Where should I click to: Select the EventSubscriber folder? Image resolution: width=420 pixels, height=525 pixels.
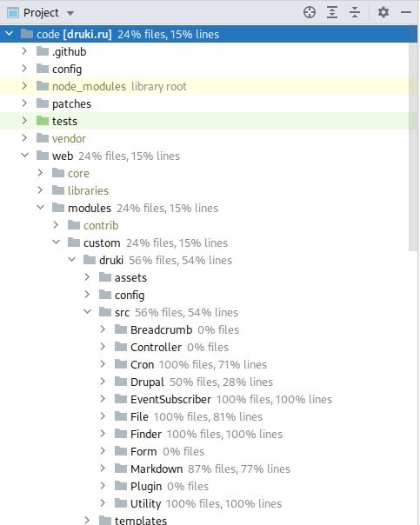pyautogui.click(x=170, y=400)
